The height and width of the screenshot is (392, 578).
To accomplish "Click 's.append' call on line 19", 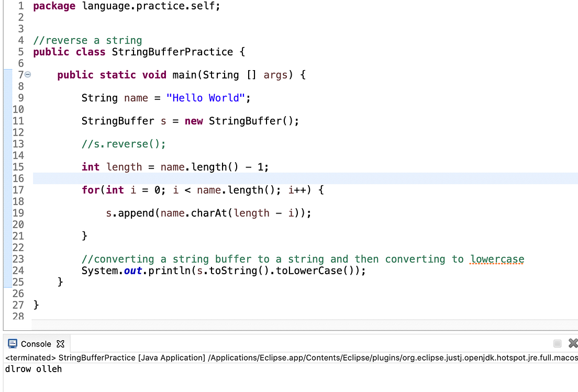I will pyautogui.click(x=130, y=214).
